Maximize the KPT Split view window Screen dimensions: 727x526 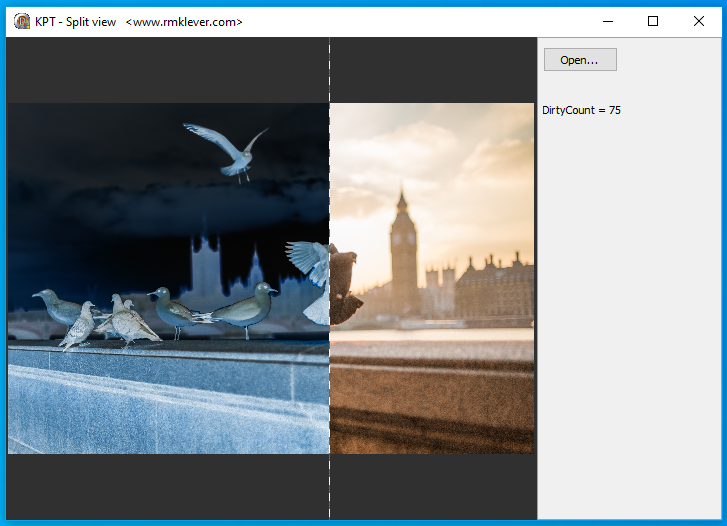653,21
